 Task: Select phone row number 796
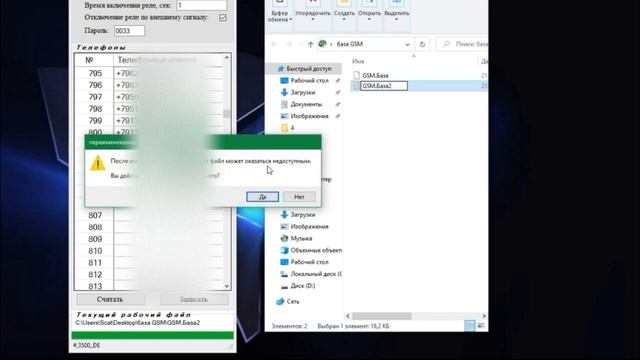(x=149, y=85)
